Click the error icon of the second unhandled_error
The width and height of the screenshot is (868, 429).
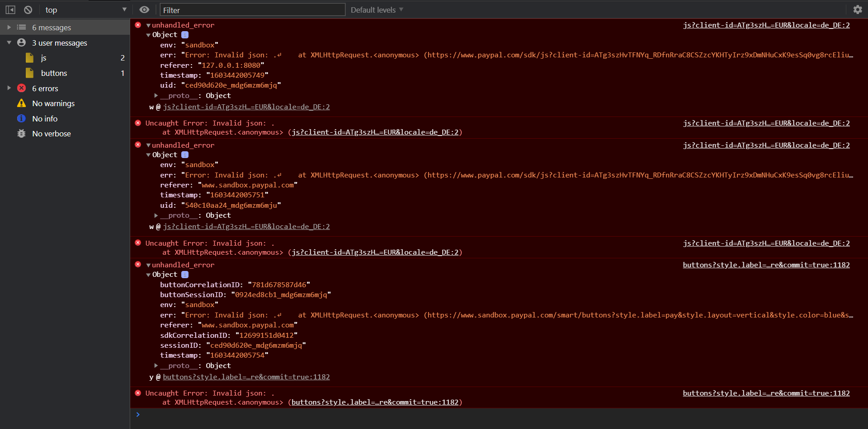138,145
